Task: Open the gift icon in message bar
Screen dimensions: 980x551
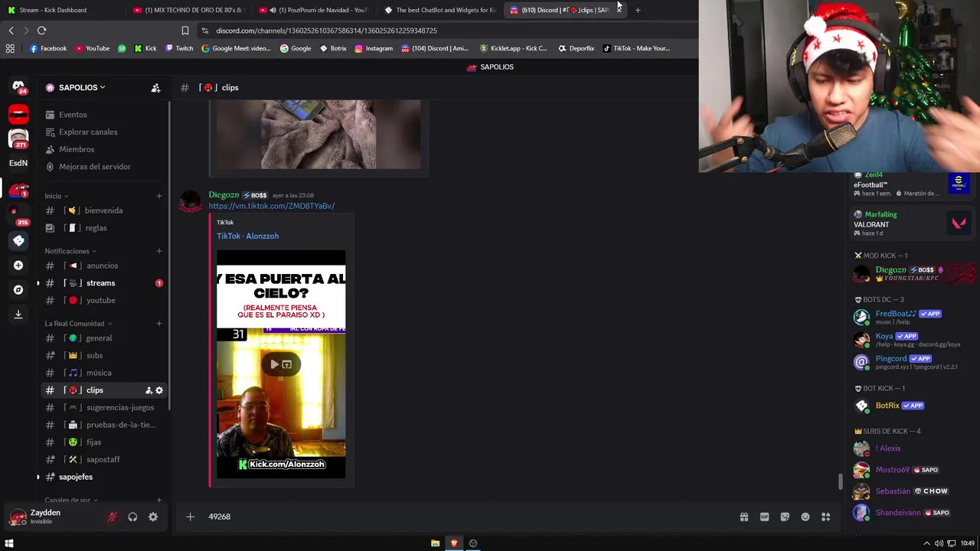Action: (743, 517)
